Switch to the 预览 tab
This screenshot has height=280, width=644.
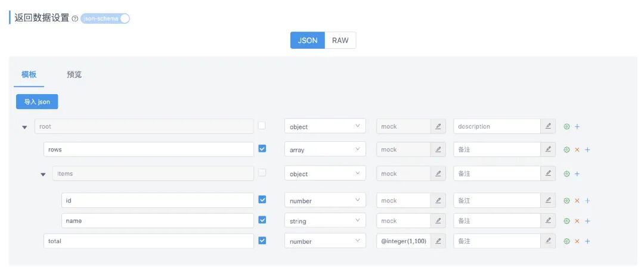click(75, 74)
